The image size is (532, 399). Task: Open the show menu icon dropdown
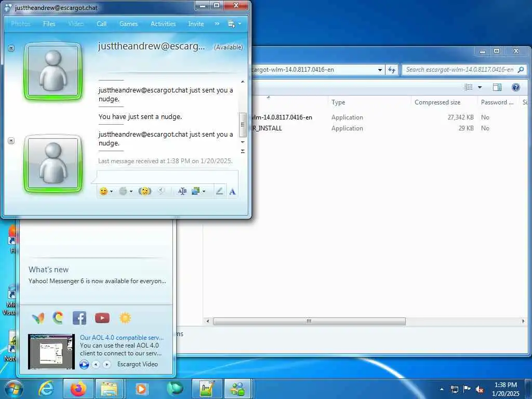pyautogui.click(x=234, y=24)
